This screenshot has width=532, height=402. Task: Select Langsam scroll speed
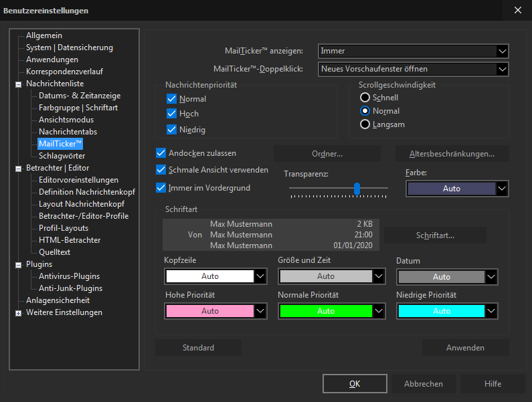[365, 124]
